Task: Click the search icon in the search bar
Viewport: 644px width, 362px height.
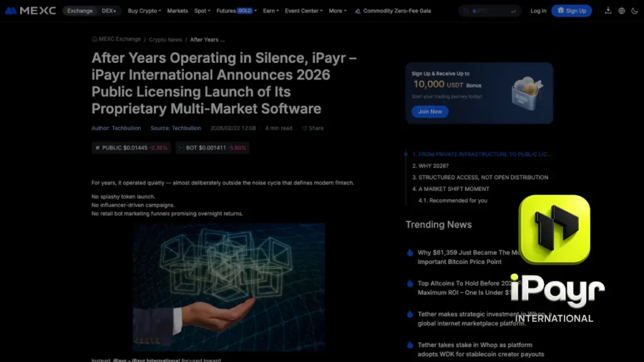Action: 465,10
